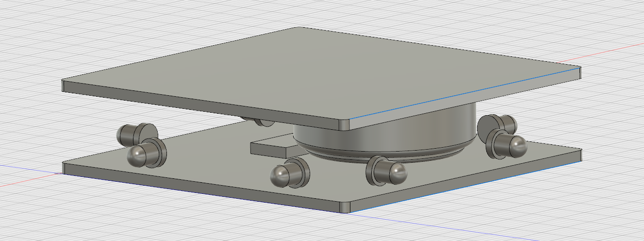644x241 pixels.
Task: Select the top face of the upper plate
Action: 320,73
